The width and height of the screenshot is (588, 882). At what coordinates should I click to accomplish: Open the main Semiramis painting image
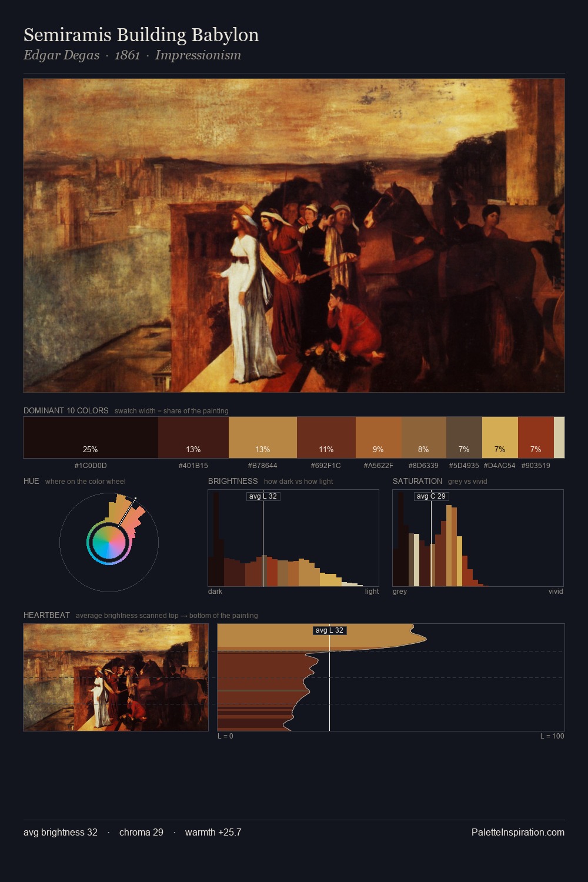click(294, 235)
